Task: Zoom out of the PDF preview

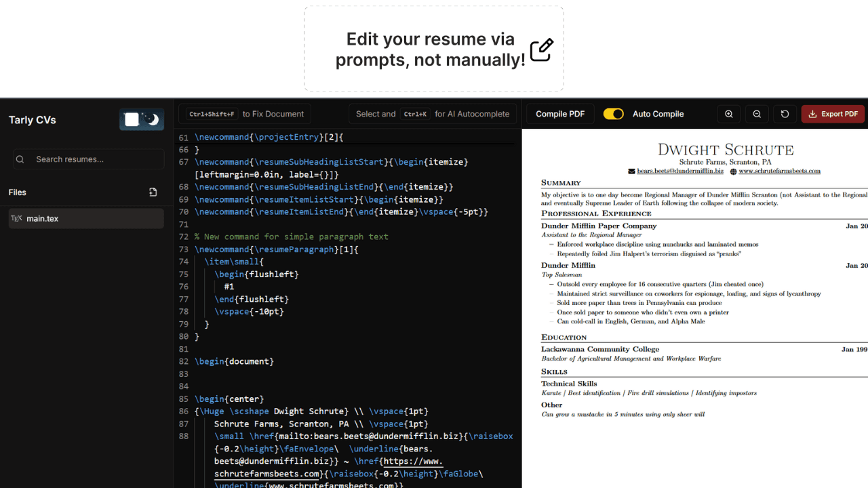Action: [757, 114]
